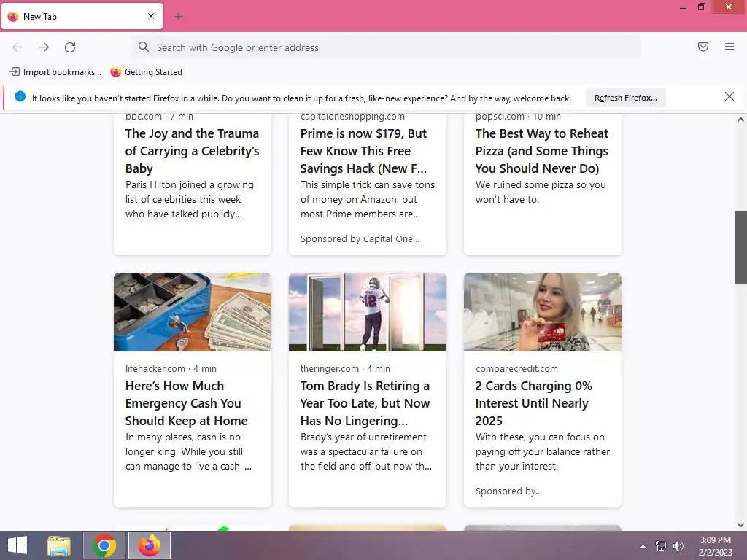
Task: Click the scrollbar down arrow
Action: pos(740,525)
